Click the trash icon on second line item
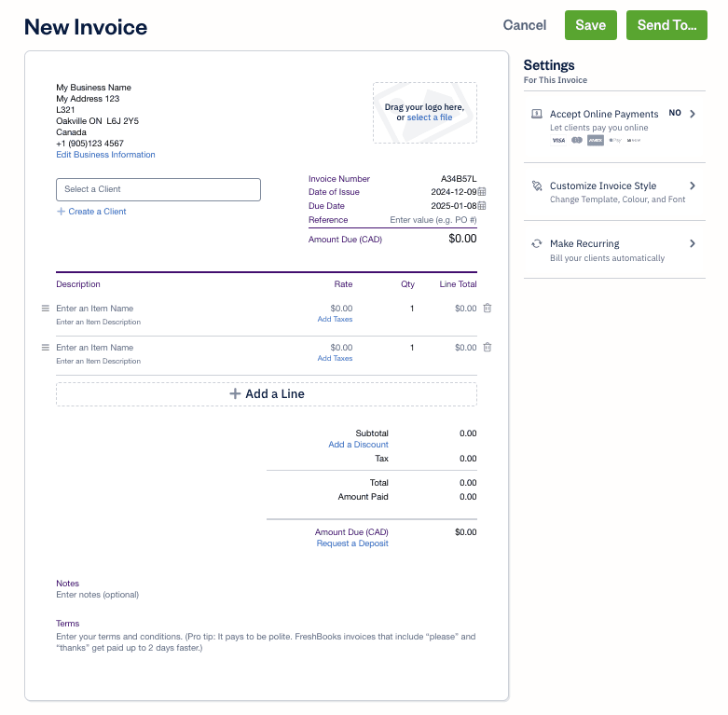Viewport: 728px width, 715px height. (487, 348)
